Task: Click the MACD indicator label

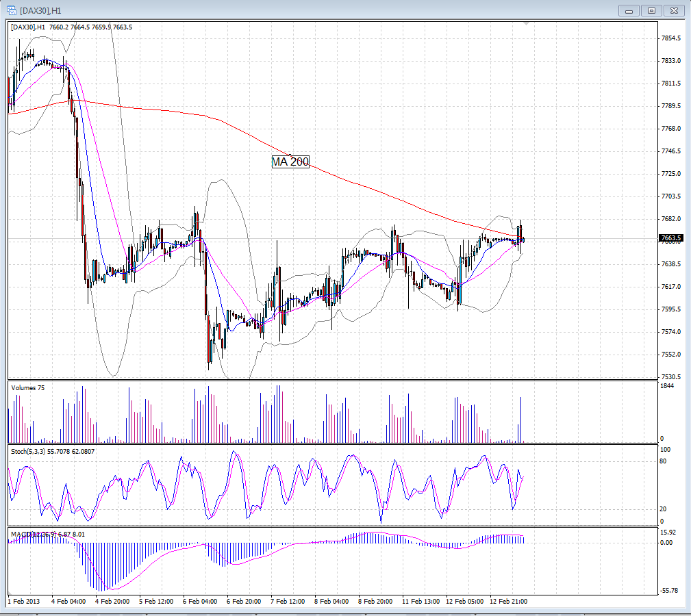Action: [x=48, y=534]
